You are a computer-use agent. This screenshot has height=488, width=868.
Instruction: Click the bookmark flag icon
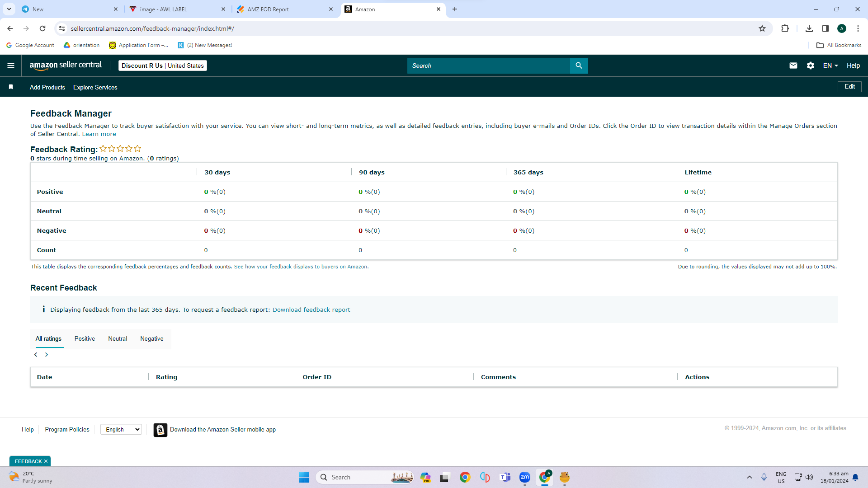pyautogui.click(x=11, y=87)
